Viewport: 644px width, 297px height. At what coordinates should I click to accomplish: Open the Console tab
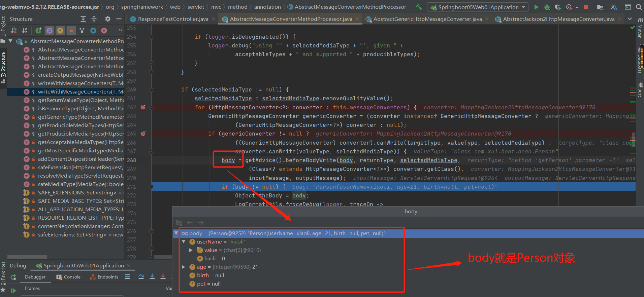68,277
